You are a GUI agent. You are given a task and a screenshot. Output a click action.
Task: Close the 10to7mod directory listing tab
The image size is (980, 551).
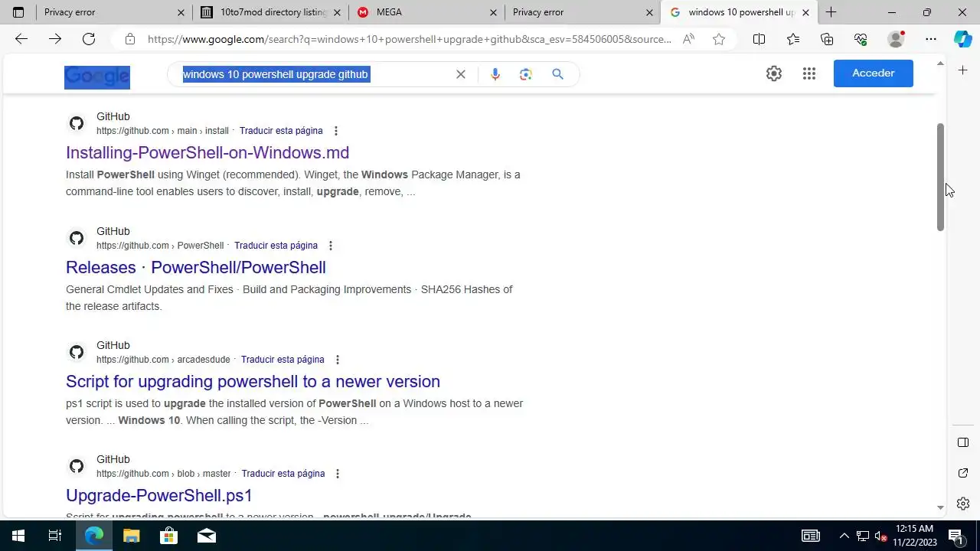coord(337,12)
